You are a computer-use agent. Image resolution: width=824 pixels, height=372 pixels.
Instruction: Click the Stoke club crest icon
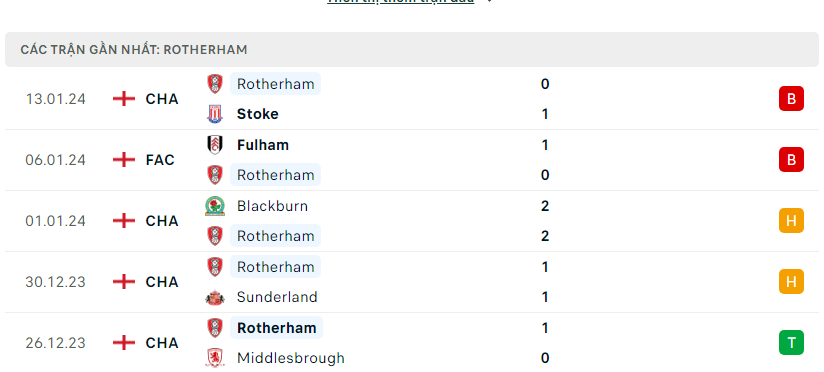(x=215, y=114)
